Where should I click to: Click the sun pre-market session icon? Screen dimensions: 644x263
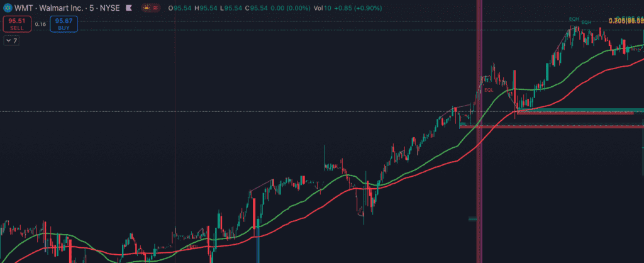146,8
